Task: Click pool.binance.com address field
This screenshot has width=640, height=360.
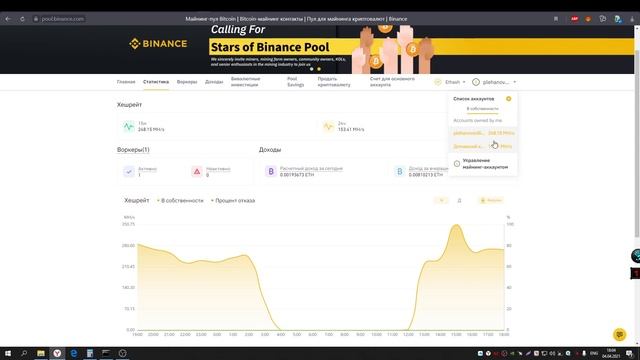Action: [x=62, y=19]
